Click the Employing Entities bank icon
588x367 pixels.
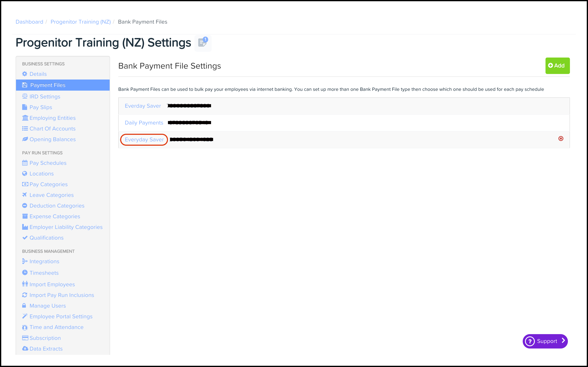point(25,118)
